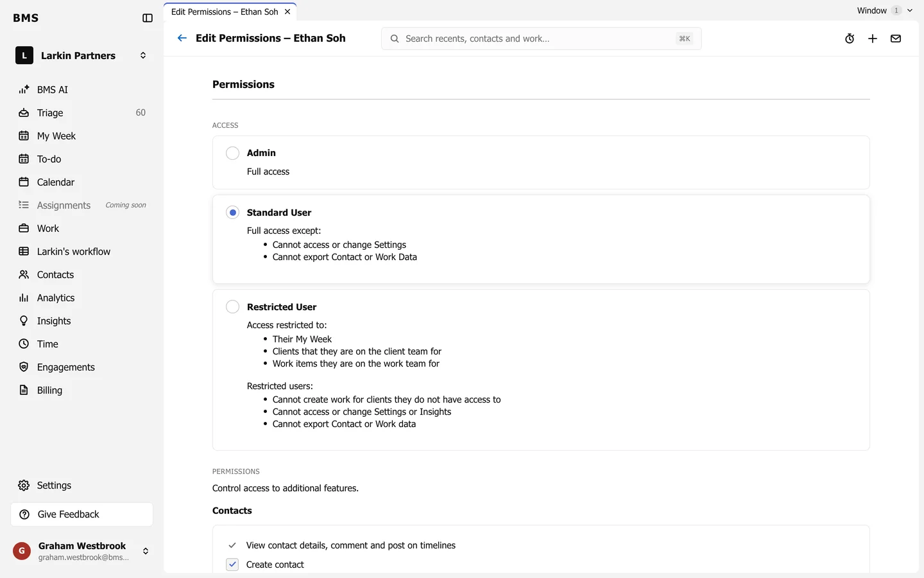Open Triage inbox in sidebar
Viewport: 924px width, 578px height.
[82, 112]
